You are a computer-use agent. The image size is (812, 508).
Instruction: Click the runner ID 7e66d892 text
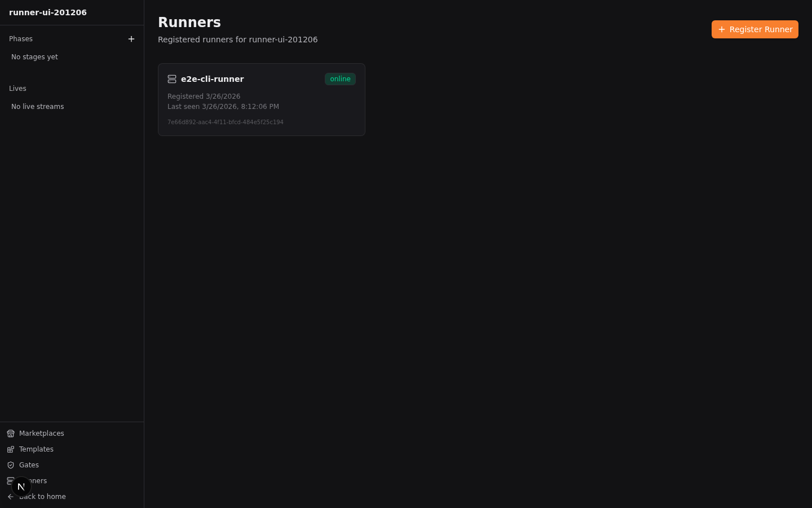pos(226,122)
